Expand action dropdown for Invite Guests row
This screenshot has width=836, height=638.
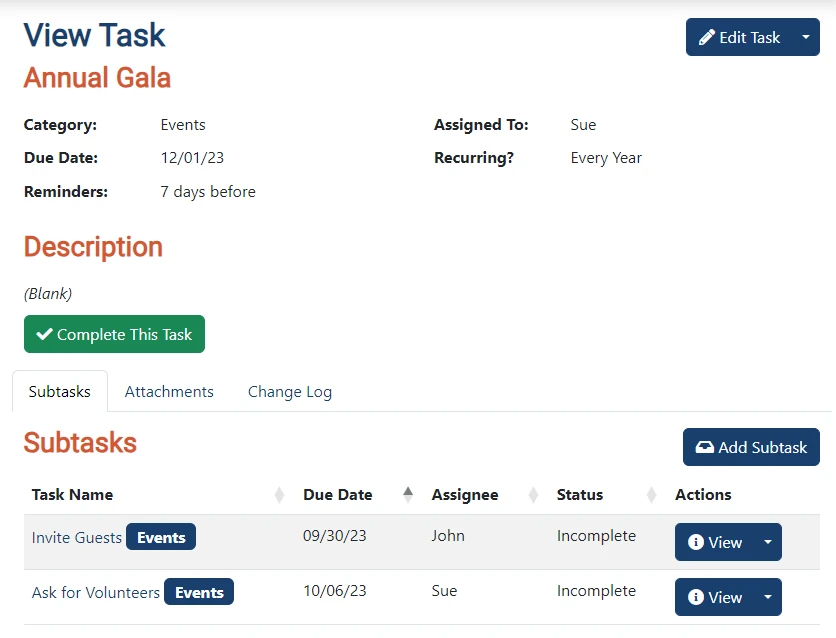pyautogui.click(x=768, y=542)
